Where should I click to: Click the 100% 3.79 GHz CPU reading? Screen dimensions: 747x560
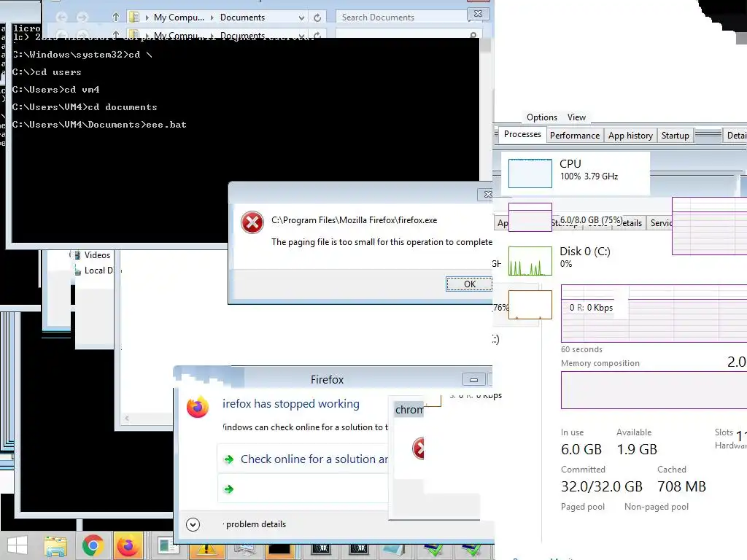[589, 176]
